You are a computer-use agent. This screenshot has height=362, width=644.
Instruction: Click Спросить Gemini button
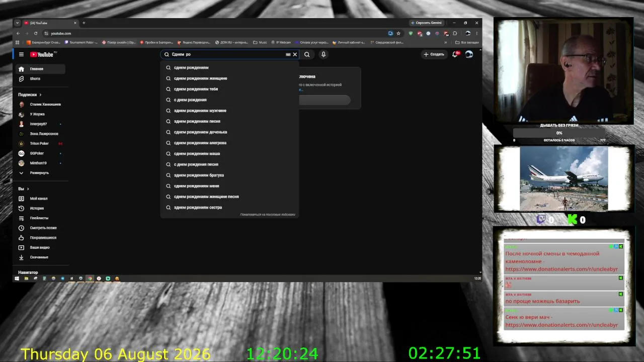(x=426, y=23)
